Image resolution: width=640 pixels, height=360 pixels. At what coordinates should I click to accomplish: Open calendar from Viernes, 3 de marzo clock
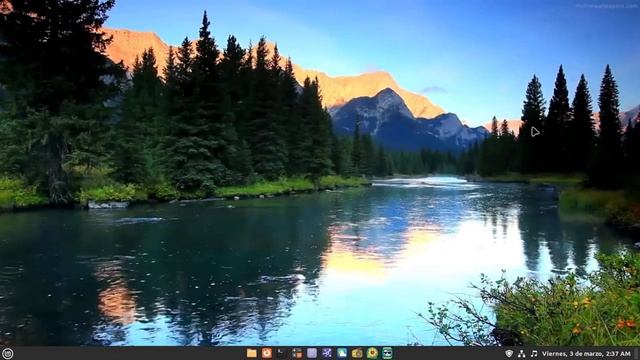click(586, 353)
